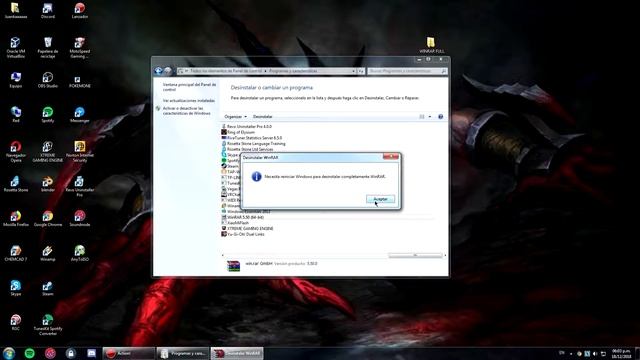Click the Mozilla Firefox desktop icon
Viewport: 640px width, 360px height.
click(x=16, y=218)
